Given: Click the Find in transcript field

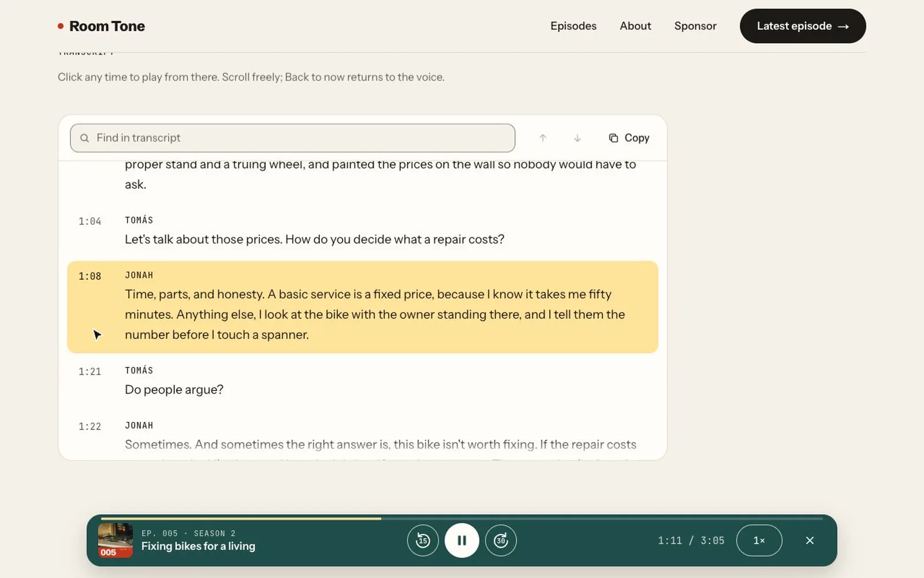Looking at the screenshot, I should point(293,138).
